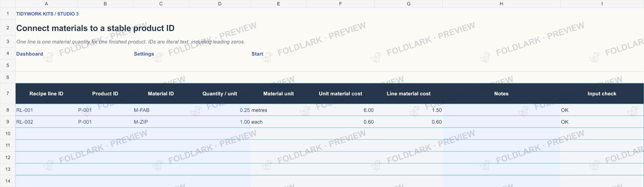Viewport: 644px width, 187px height.
Task: Click the 0.25 quantity cell
Action: point(220,110)
